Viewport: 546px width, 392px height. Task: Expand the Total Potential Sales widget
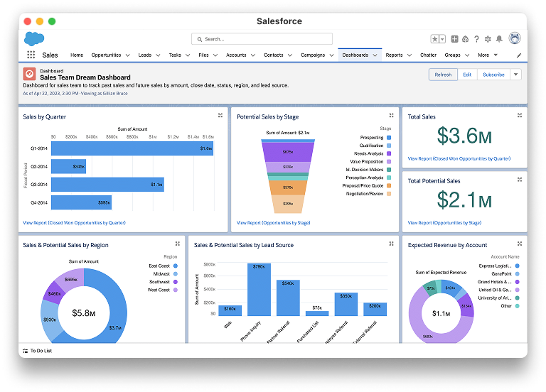tap(520, 180)
